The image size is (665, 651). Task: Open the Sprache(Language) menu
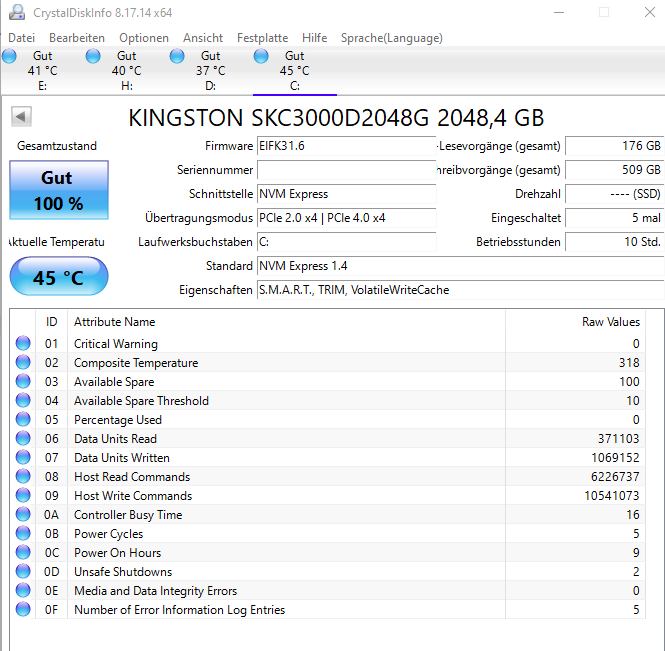tap(391, 38)
